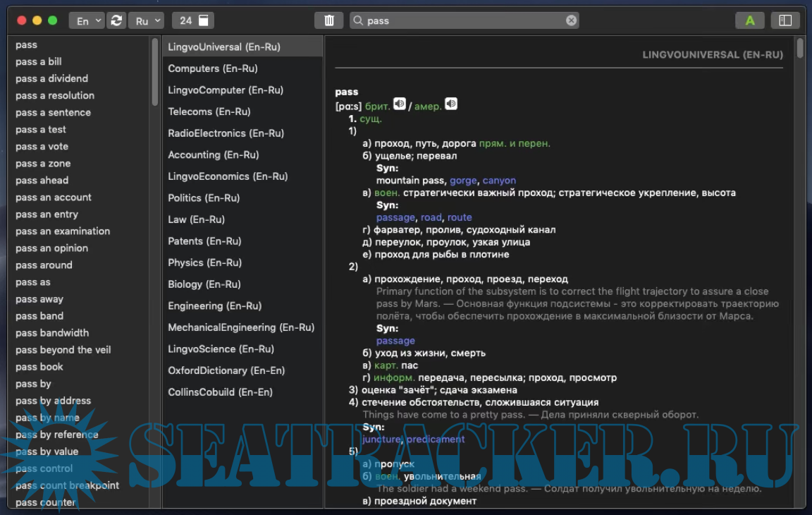Open the dictionaries count button showing 24
The image size is (812, 515).
193,20
